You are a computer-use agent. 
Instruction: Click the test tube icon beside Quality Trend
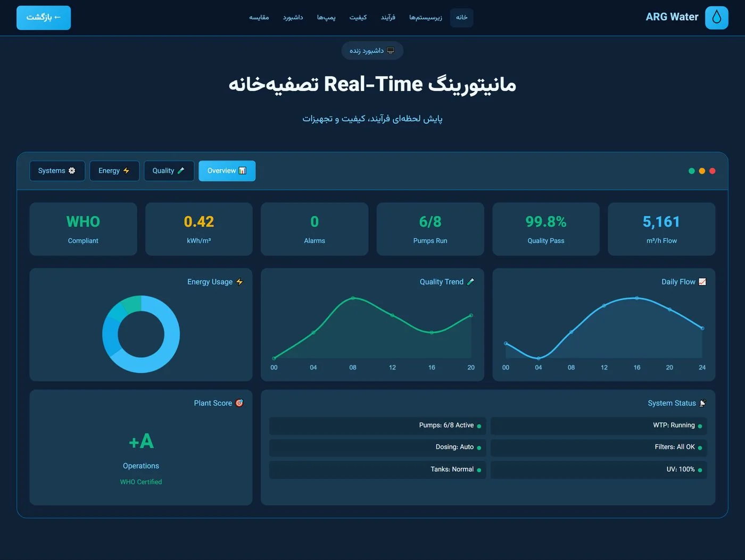[x=470, y=282]
